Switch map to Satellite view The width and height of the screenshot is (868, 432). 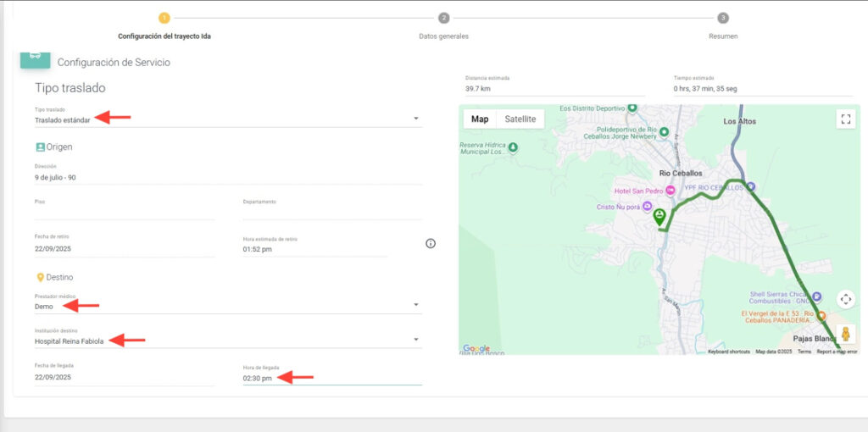point(520,119)
